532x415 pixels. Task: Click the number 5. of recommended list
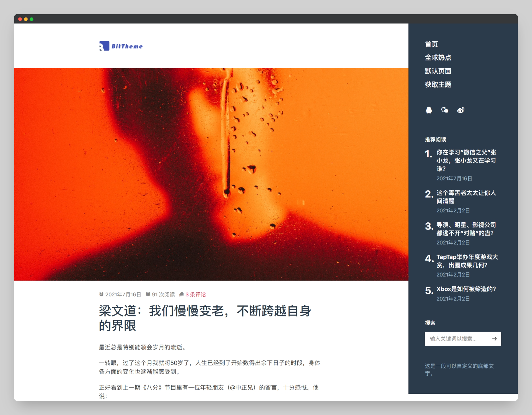click(429, 291)
